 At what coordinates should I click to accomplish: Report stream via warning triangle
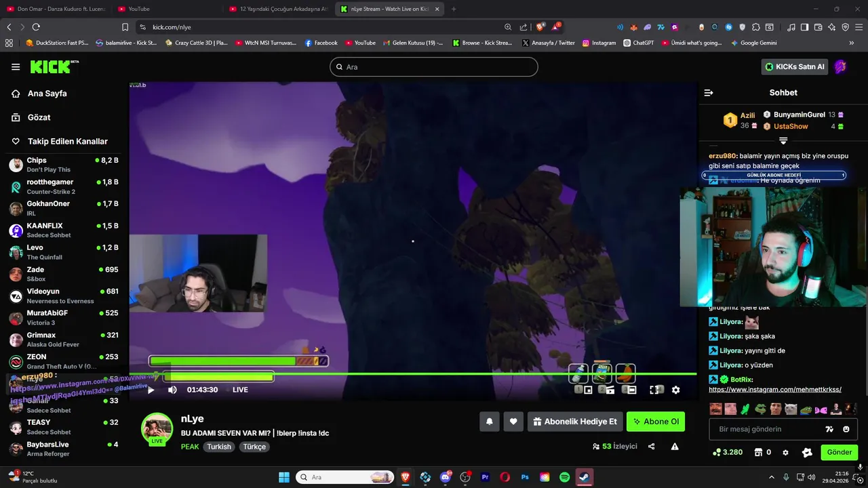pos(675,447)
